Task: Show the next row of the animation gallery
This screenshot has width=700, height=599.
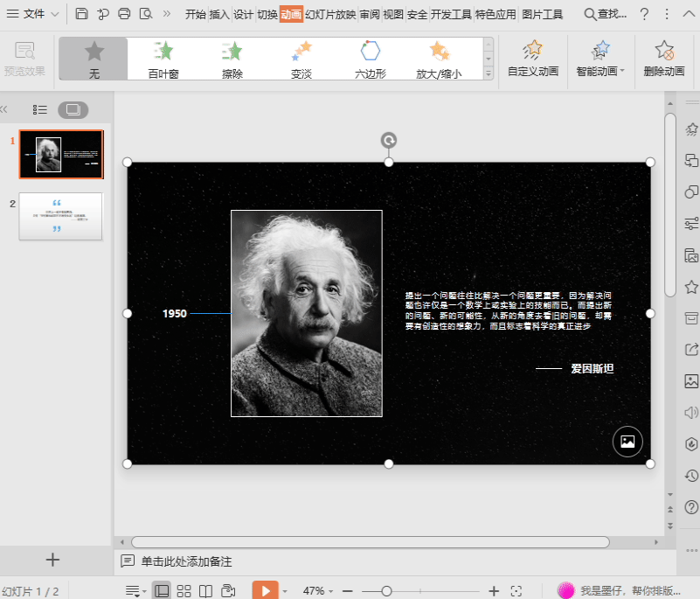Action: click(489, 59)
